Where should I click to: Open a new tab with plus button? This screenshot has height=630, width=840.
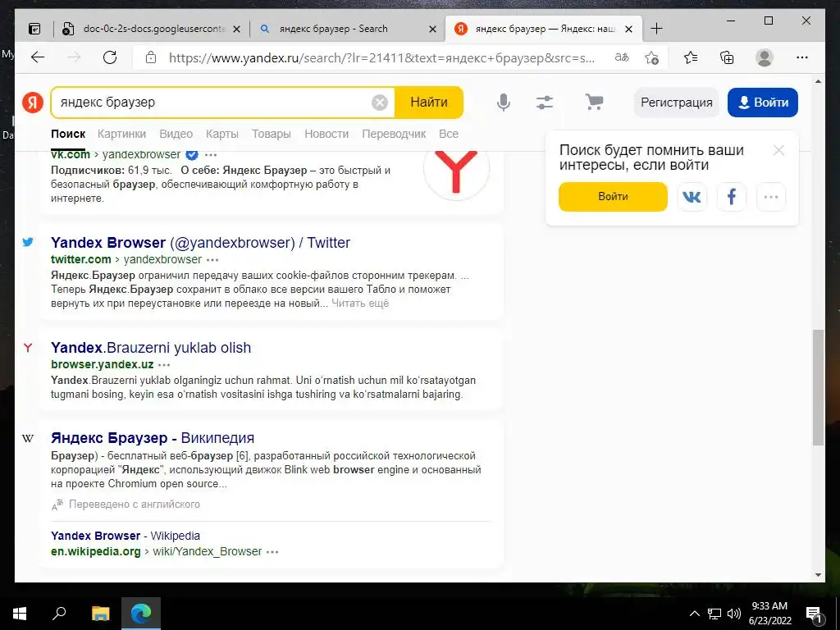656,29
